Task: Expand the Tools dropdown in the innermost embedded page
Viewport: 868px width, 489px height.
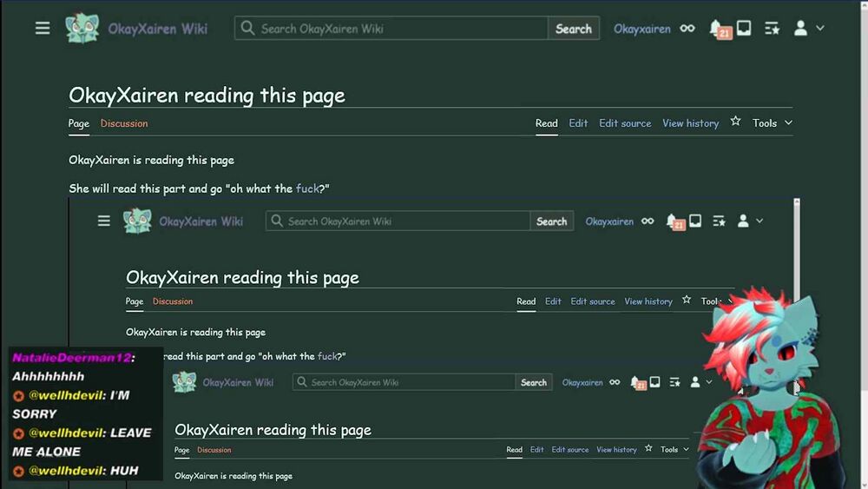Action: point(674,449)
